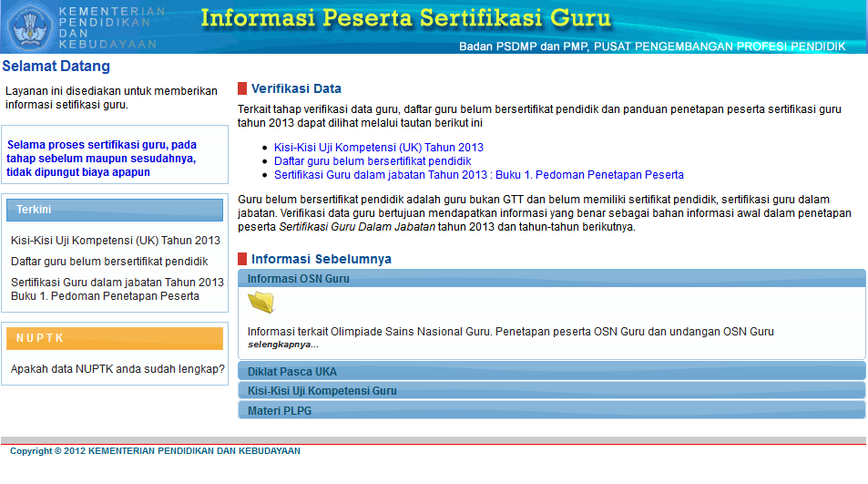Screen dimensions: 868x484
Task: Click the selengkapnya... link under OSN Guru
Action: click(x=283, y=345)
